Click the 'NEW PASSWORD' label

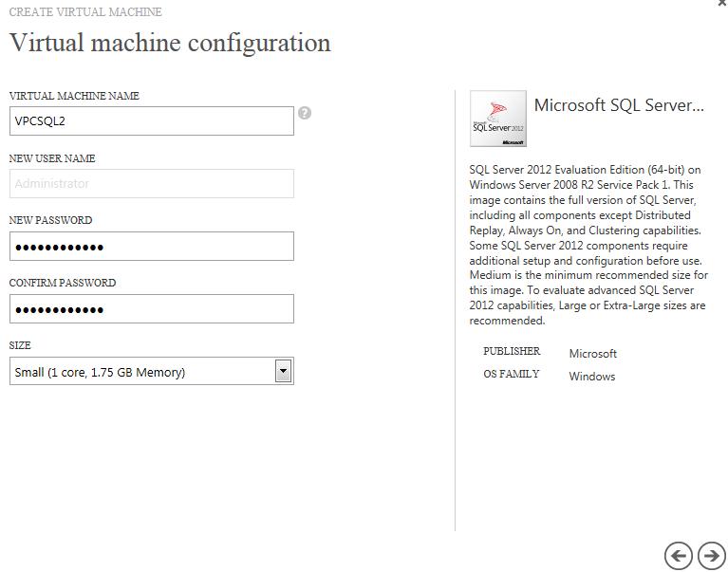(x=50, y=220)
